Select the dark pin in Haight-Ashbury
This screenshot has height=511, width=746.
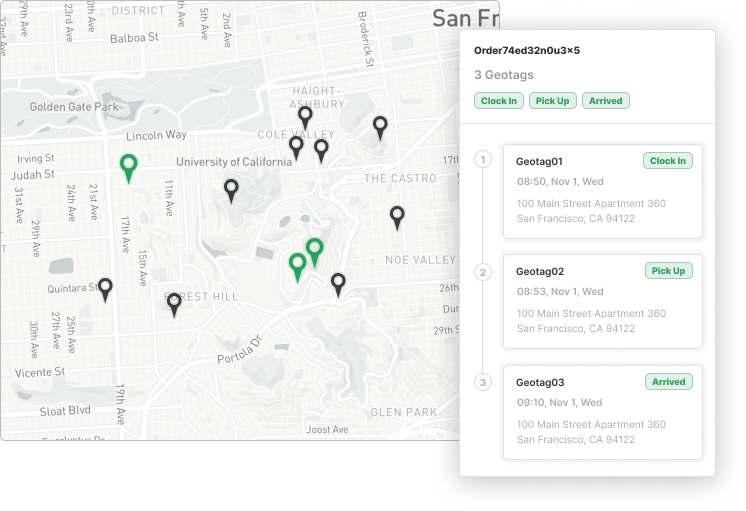tap(305, 117)
